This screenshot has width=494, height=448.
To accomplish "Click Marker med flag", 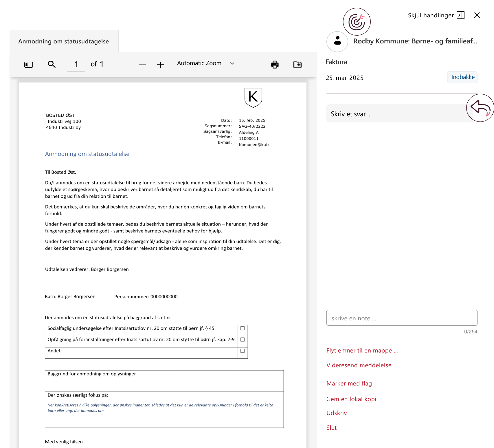I will tap(349, 383).
